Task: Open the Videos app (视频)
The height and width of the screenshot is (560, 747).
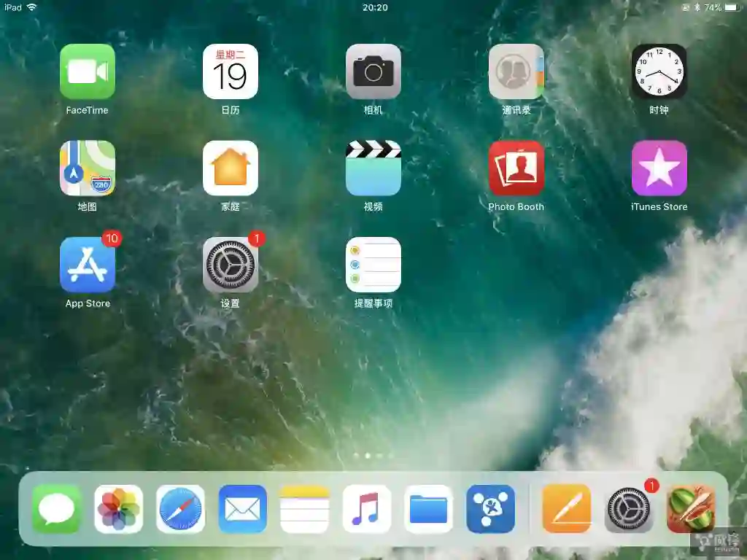Action: pyautogui.click(x=373, y=168)
